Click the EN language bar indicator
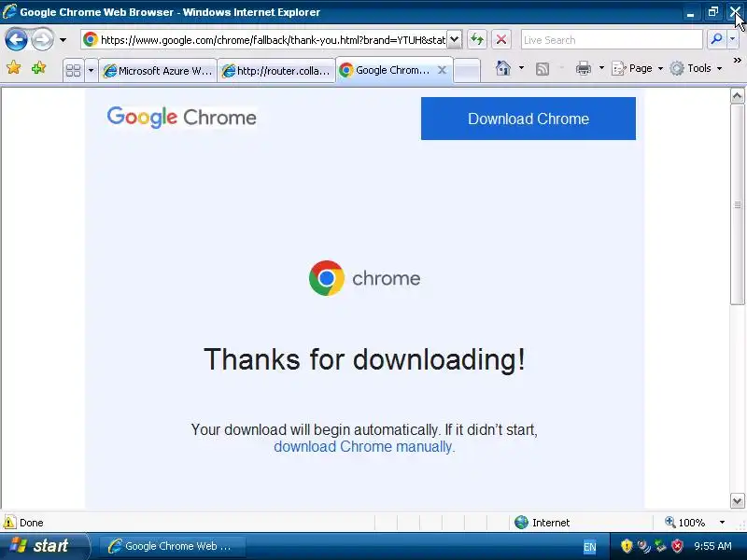Viewport: 747px width, 560px height. 590,547
